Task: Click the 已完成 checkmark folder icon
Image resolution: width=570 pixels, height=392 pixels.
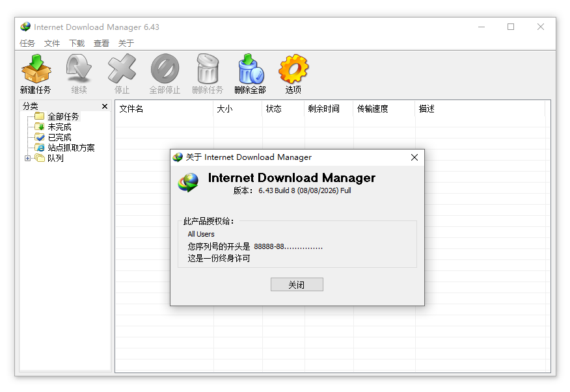Action: (39, 137)
